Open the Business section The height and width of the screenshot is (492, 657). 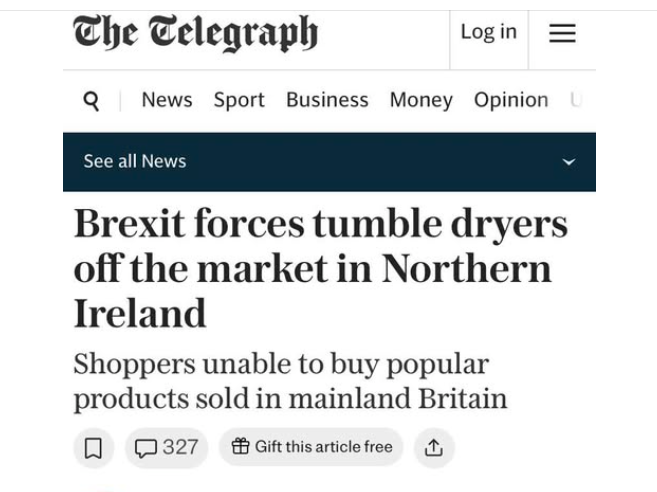(x=327, y=100)
